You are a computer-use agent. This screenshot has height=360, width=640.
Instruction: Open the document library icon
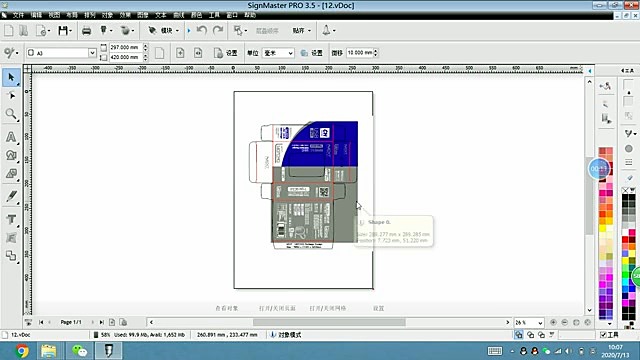[23, 31]
